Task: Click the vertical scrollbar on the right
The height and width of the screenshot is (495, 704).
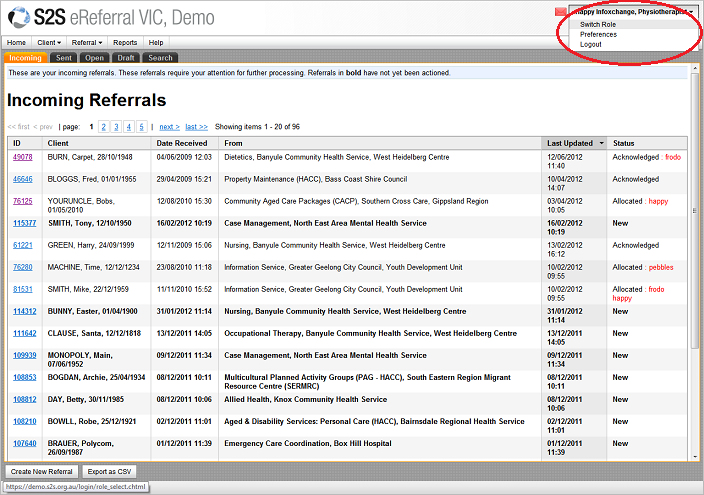Action: [x=697, y=250]
